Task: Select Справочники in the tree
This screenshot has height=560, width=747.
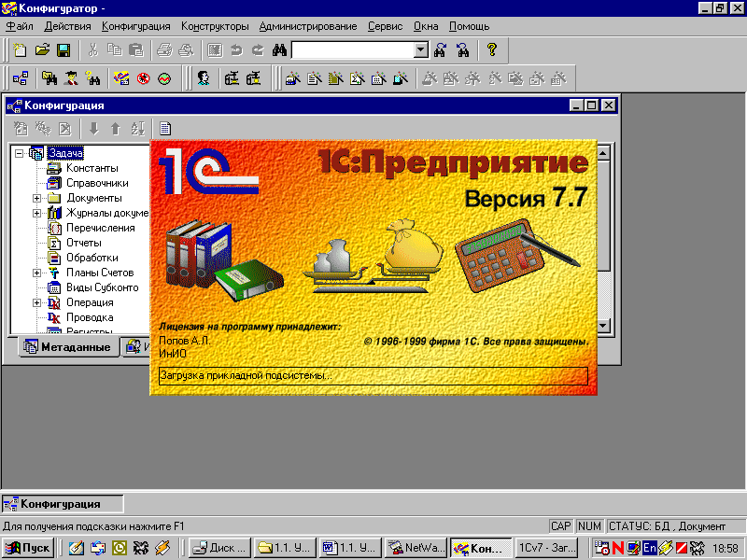Action: coord(97,183)
